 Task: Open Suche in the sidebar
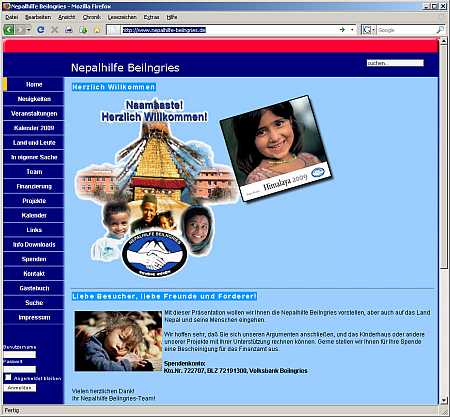point(34,303)
